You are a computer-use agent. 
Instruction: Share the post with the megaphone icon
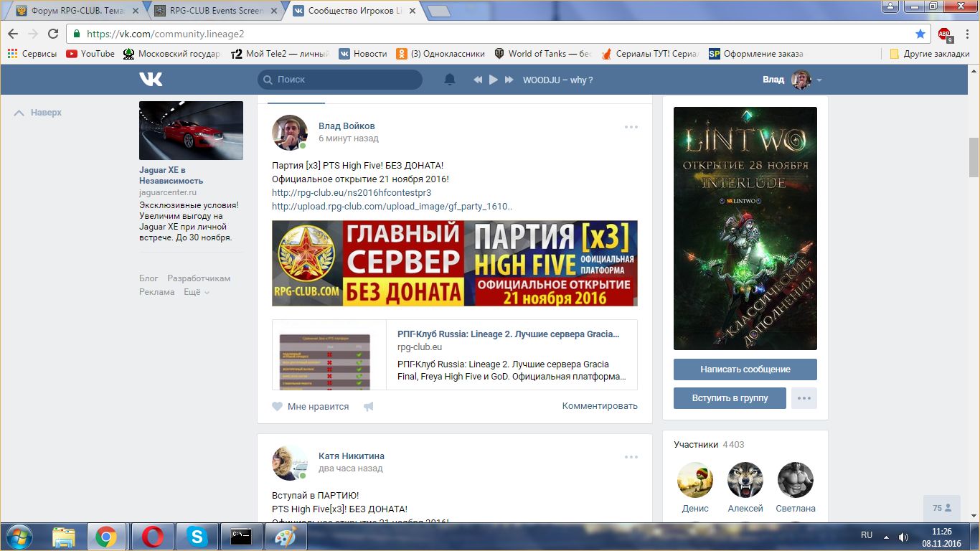pyautogui.click(x=369, y=407)
